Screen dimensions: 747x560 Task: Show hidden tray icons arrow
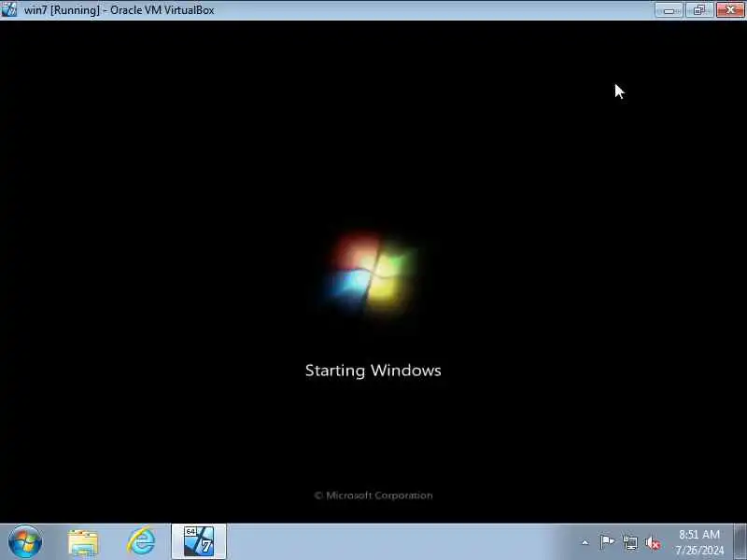click(x=585, y=542)
